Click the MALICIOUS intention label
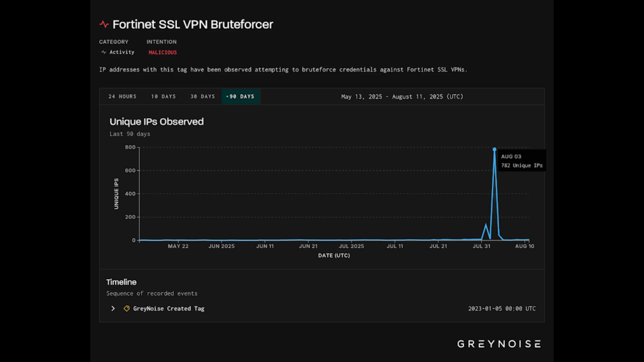 click(x=163, y=53)
